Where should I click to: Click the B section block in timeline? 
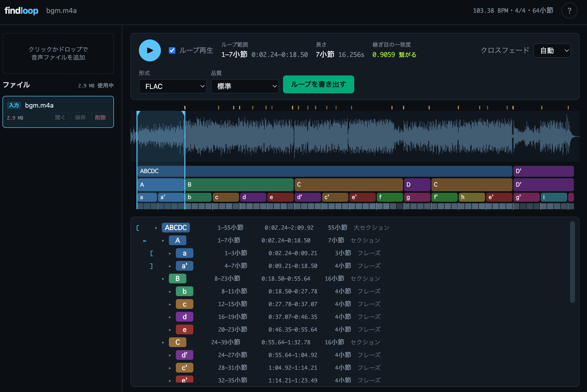[x=239, y=185]
